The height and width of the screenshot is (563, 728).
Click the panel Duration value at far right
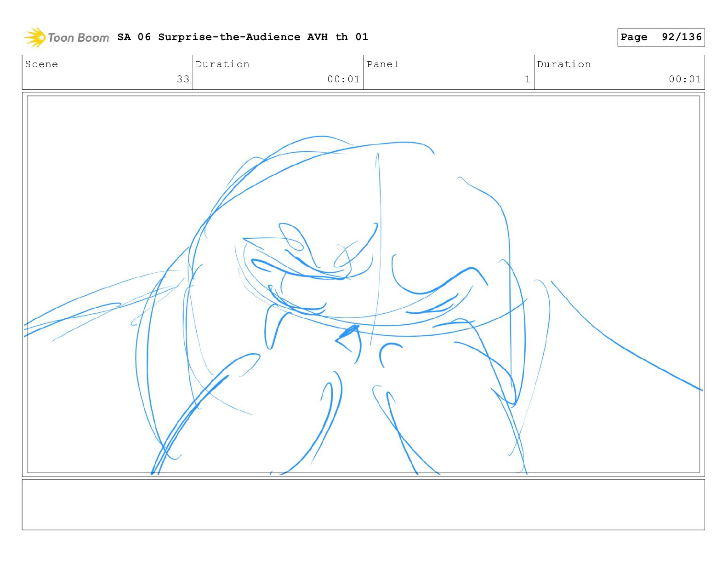click(685, 79)
